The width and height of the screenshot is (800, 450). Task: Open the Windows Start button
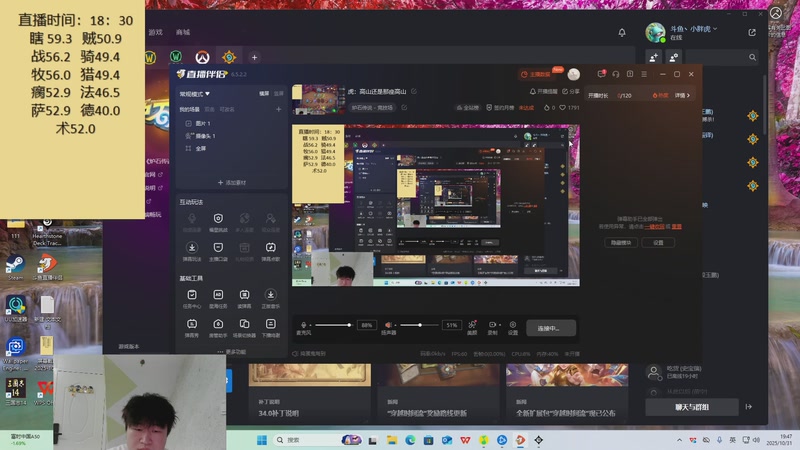(262, 440)
